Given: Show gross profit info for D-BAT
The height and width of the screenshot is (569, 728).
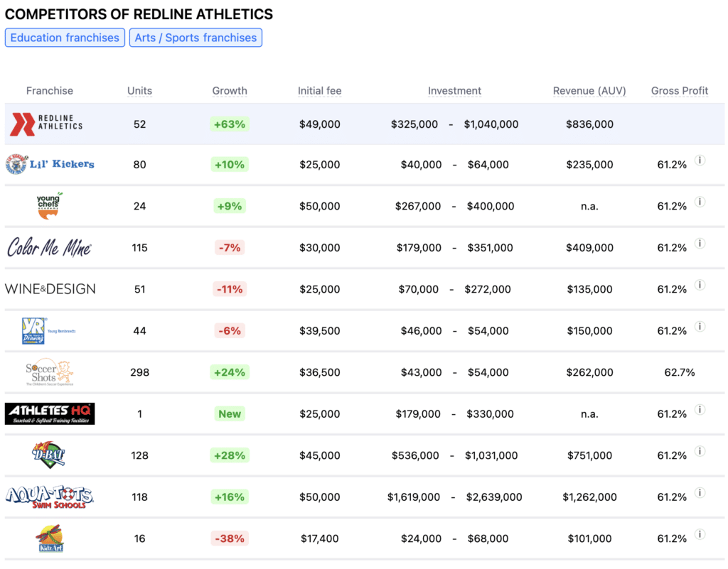Looking at the screenshot, I should (700, 451).
